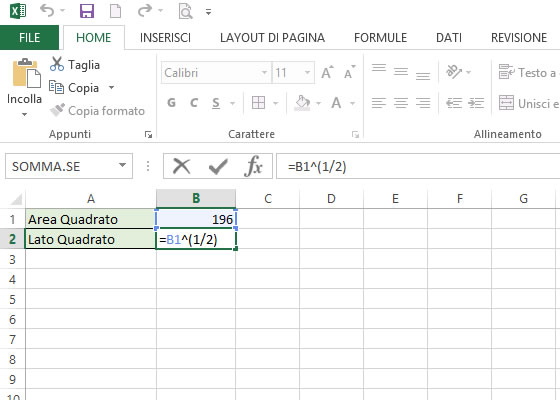Toggle italic C formatting
560x400 pixels.
point(194,103)
